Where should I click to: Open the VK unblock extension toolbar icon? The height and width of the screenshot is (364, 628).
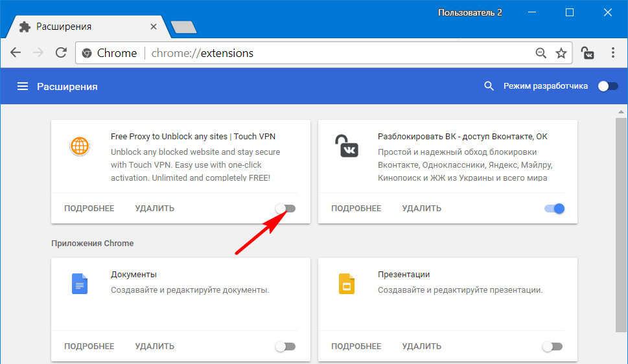click(588, 53)
